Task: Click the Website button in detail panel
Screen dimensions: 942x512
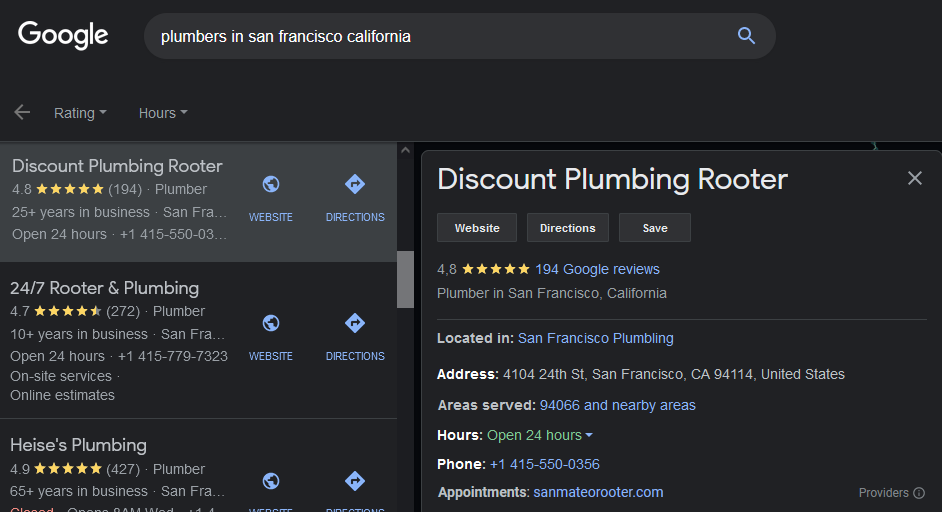Action: [x=477, y=228]
